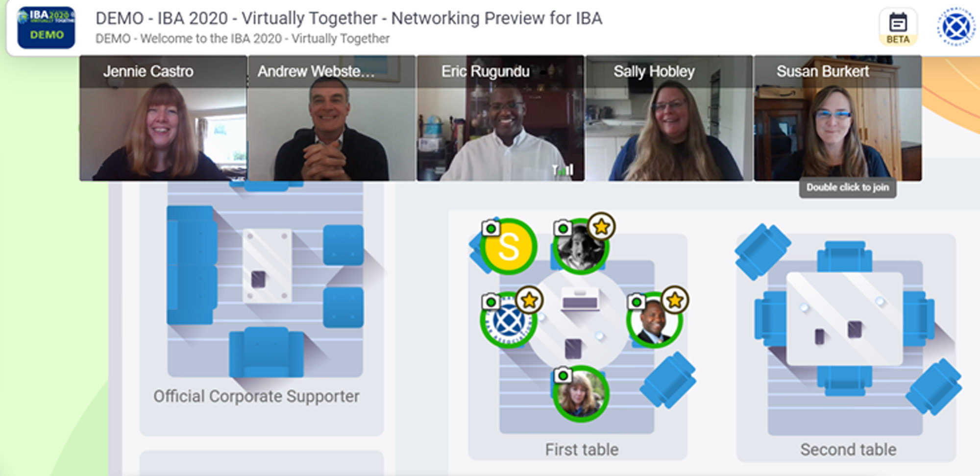Click the Second table label

click(x=848, y=450)
